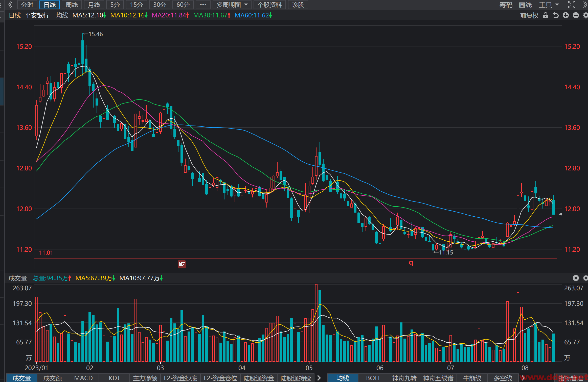Select L2-资金仓位 indicator tab
Viewport: 588px width, 382px height.
(x=220, y=378)
